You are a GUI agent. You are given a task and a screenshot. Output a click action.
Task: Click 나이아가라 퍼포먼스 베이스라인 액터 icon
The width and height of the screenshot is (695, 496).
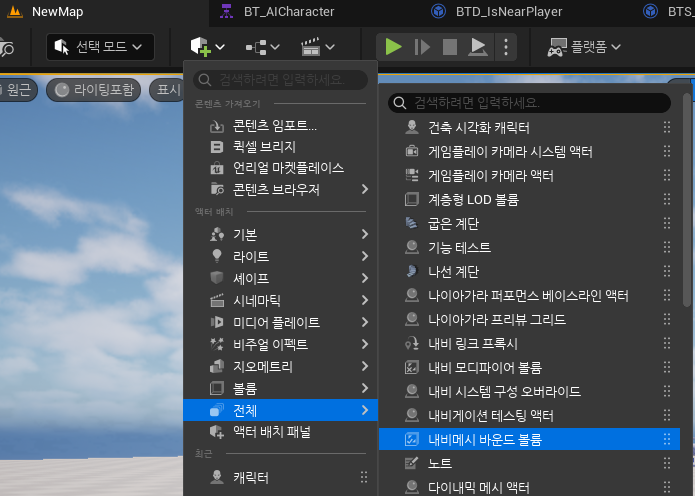[412, 295]
